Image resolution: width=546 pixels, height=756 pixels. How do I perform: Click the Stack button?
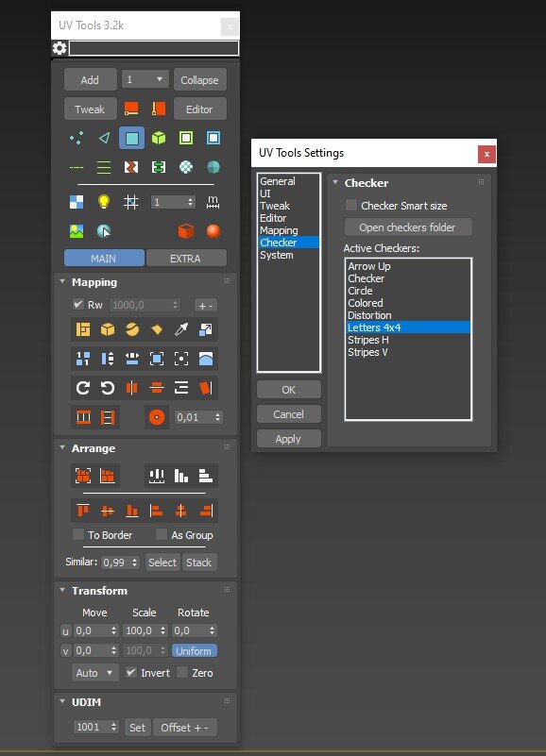click(x=199, y=563)
